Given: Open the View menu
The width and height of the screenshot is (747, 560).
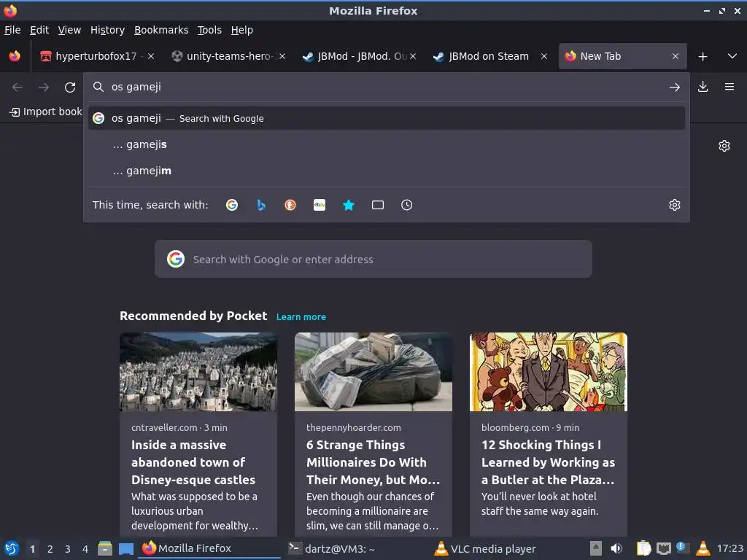Looking at the screenshot, I should coord(69,30).
